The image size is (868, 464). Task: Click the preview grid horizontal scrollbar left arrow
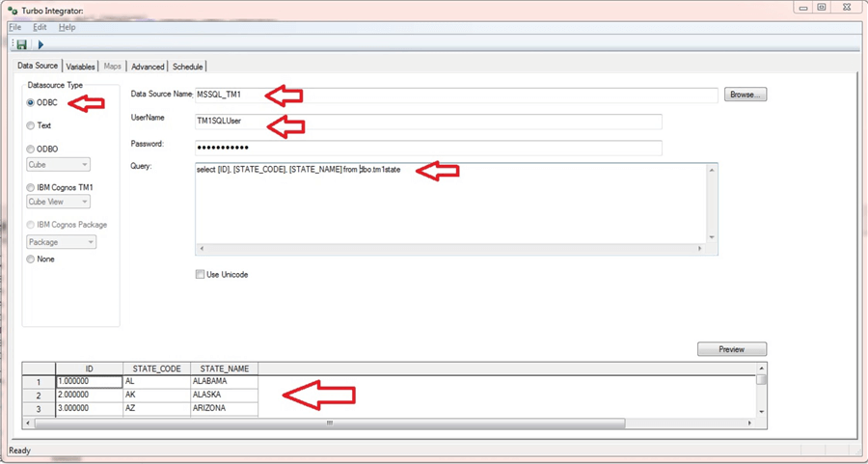coord(28,423)
